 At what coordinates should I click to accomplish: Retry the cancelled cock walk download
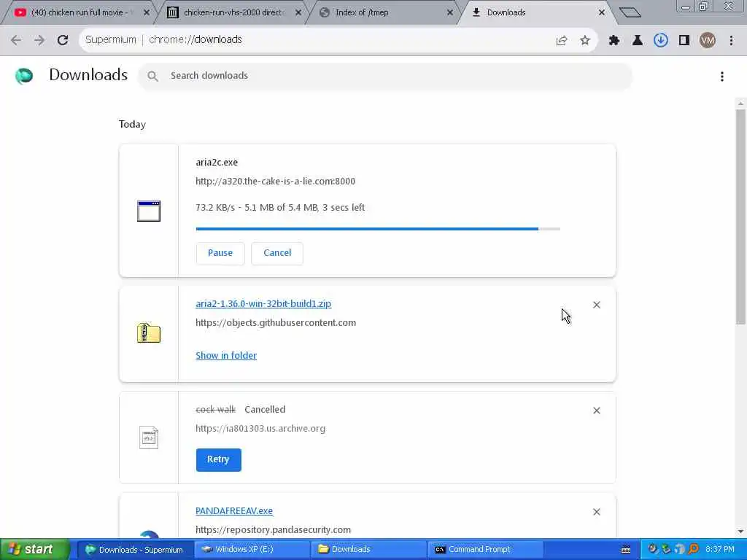(x=218, y=459)
